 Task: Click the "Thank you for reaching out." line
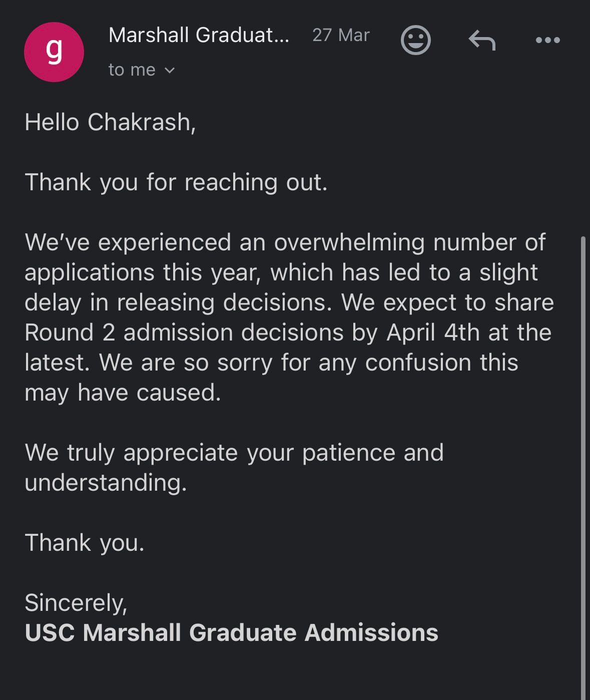click(x=176, y=182)
